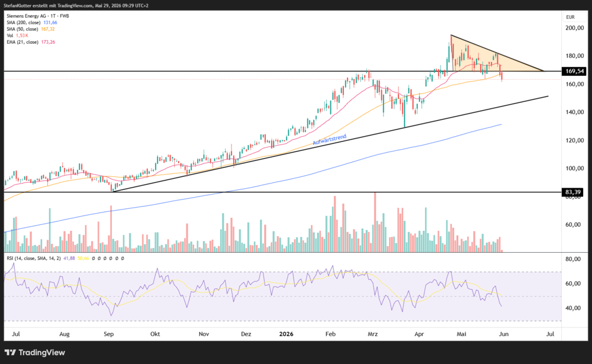Click the RSI (14, close, SMA, 14, 2) legend
592x364 pixels.
(x=34, y=258)
